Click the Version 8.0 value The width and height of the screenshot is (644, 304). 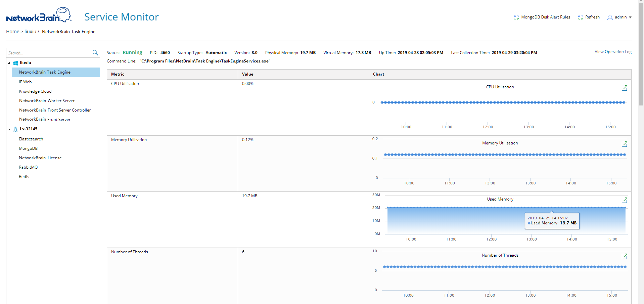click(x=255, y=53)
